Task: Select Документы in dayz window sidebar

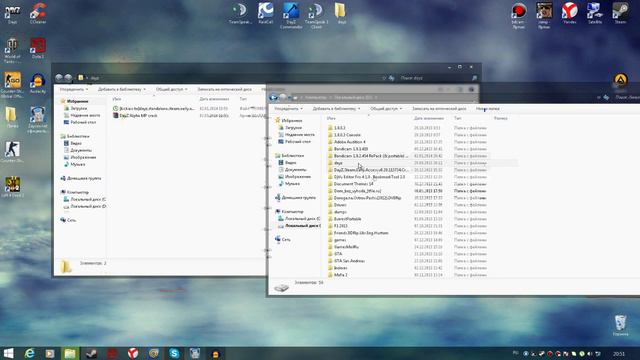Action: (x=78, y=150)
